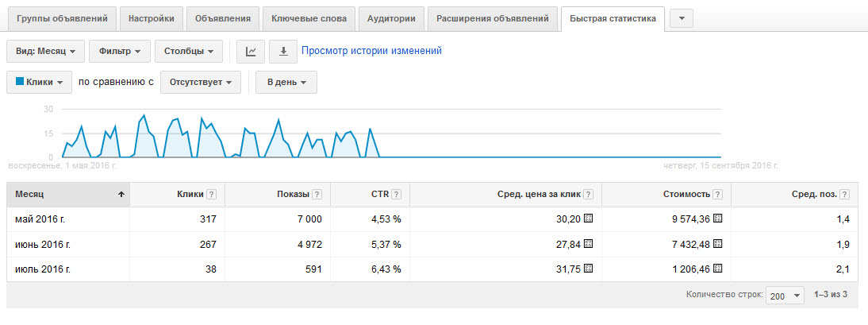Image resolution: width=868 pixels, height=325 pixels.
Task: Select the июль 2016 г. row label
Action: (x=43, y=269)
